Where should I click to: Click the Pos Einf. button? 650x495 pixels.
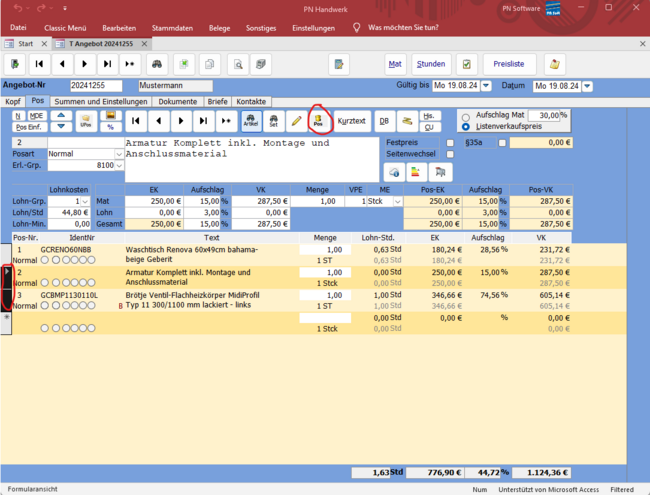[29, 127]
